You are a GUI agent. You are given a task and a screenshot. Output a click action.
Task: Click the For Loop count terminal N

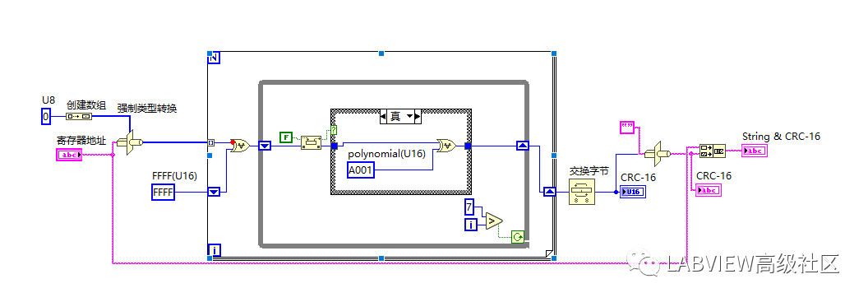214,58
